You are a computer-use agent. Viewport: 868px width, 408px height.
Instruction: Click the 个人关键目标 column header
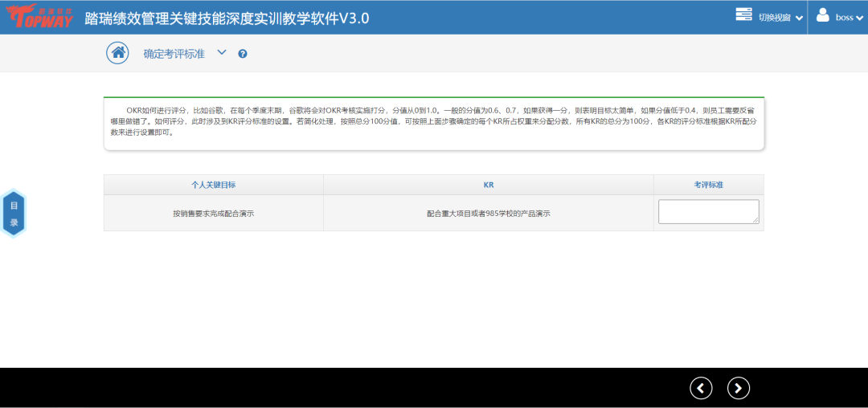pyautogui.click(x=213, y=185)
